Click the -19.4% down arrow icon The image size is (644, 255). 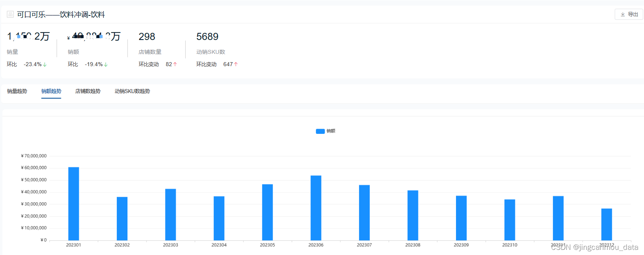pos(106,64)
